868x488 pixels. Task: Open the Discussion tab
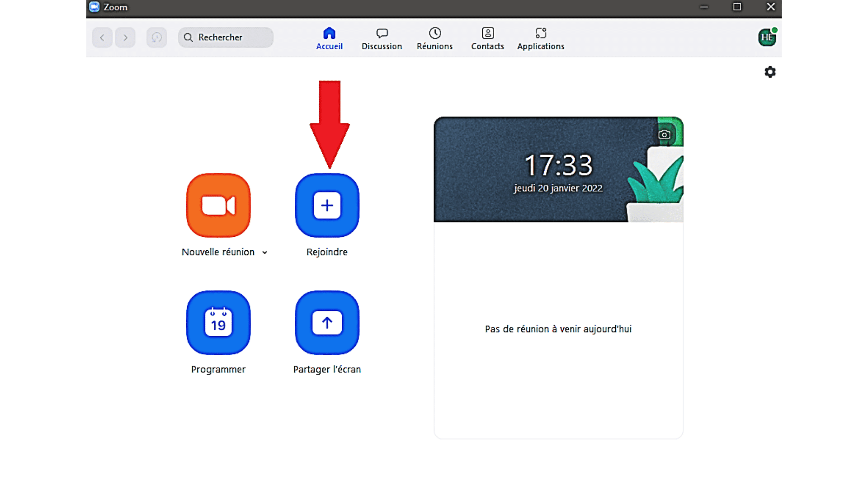[x=382, y=39]
